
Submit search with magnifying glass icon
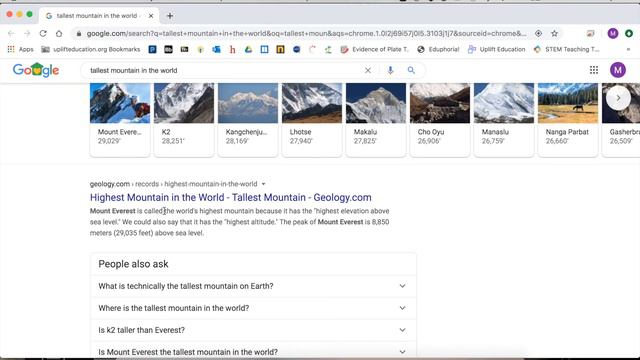coord(411,70)
